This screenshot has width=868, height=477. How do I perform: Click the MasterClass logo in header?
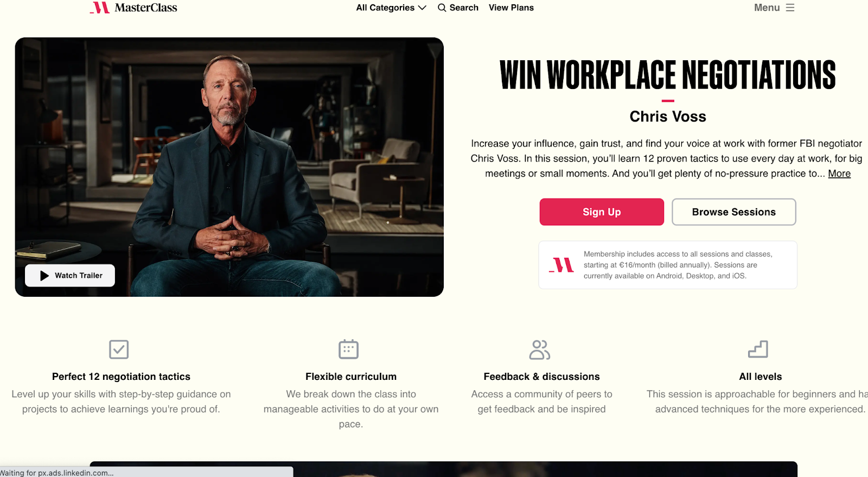(x=133, y=8)
